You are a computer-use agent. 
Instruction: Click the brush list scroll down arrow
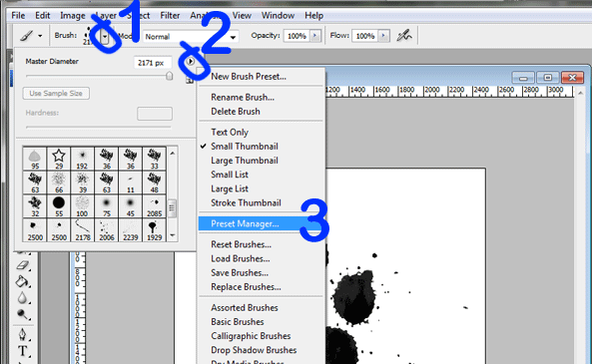point(172,235)
